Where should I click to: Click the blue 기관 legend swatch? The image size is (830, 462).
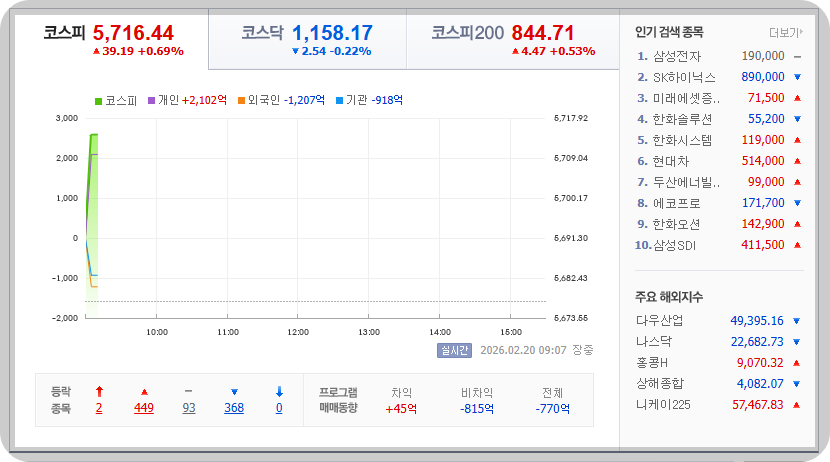point(340,101)
